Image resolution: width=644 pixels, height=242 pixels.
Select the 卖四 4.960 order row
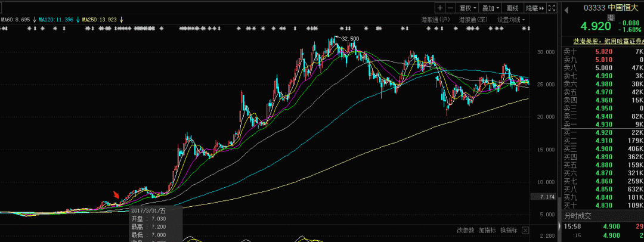click(x=603, y=100)
